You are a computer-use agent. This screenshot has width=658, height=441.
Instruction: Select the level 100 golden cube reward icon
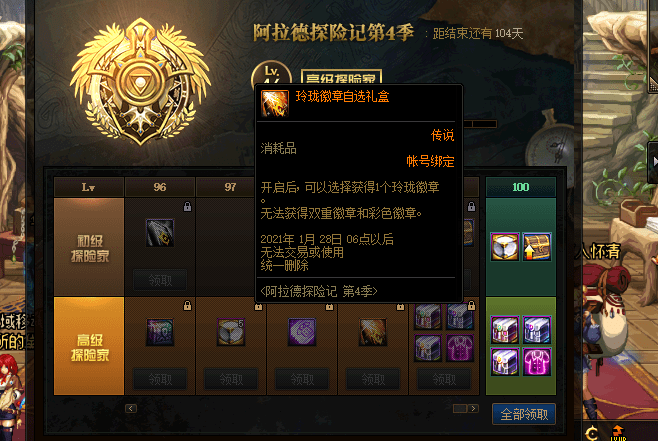505,247
